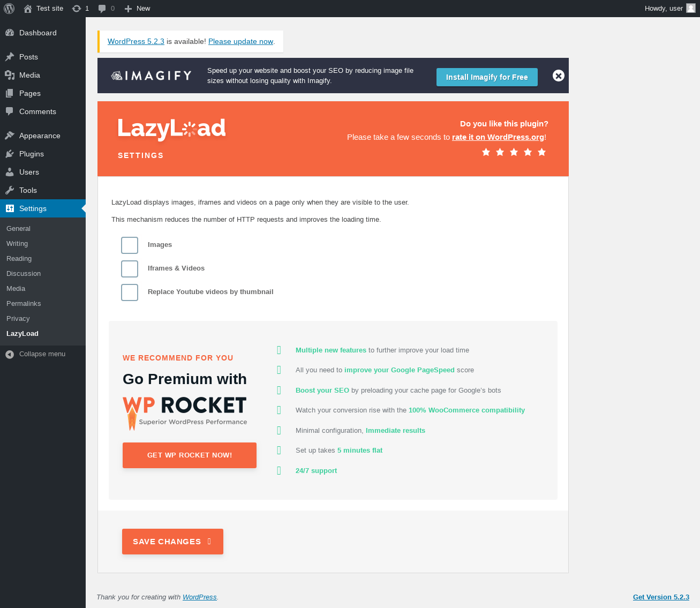This screenshot has width=700, height=608.
Task: Click the Howdy, user account text
Action: [664, 9]
